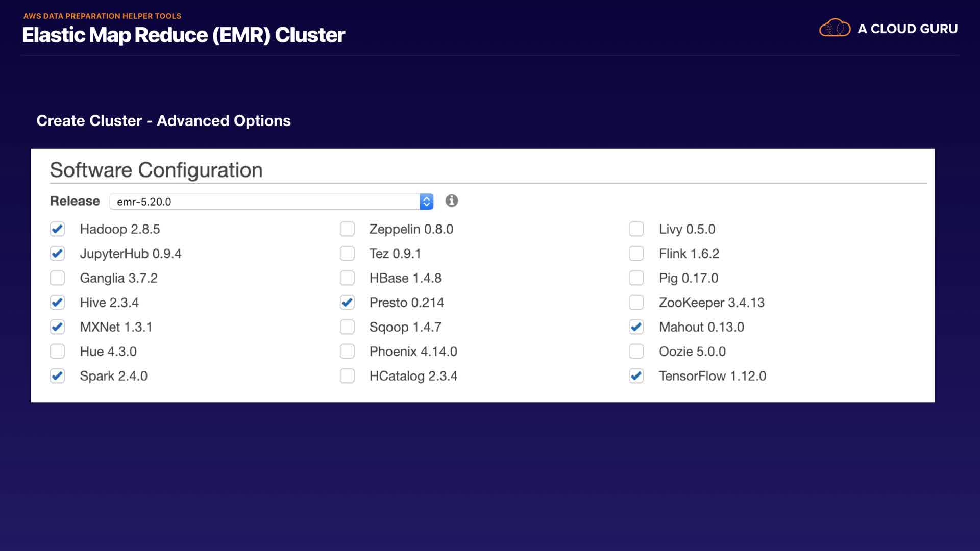This screenshot has height=551, width=980.
Task: Uncheck the Mahout 0.13.0 checkbox
Action: coord(636,327)
